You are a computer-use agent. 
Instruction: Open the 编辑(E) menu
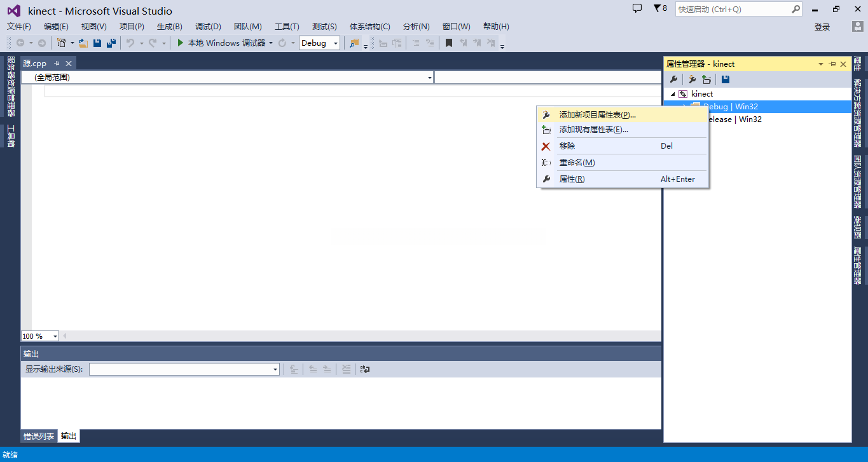click(x=56, y=27)
